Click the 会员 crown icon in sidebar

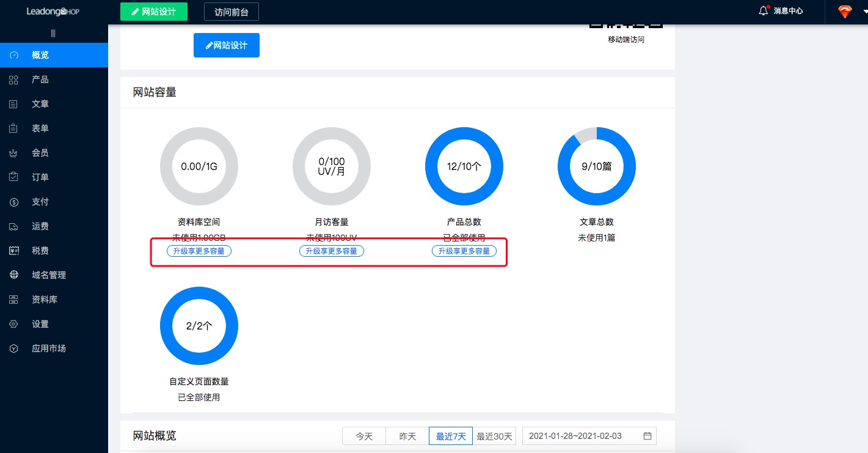tap(13, 153)
